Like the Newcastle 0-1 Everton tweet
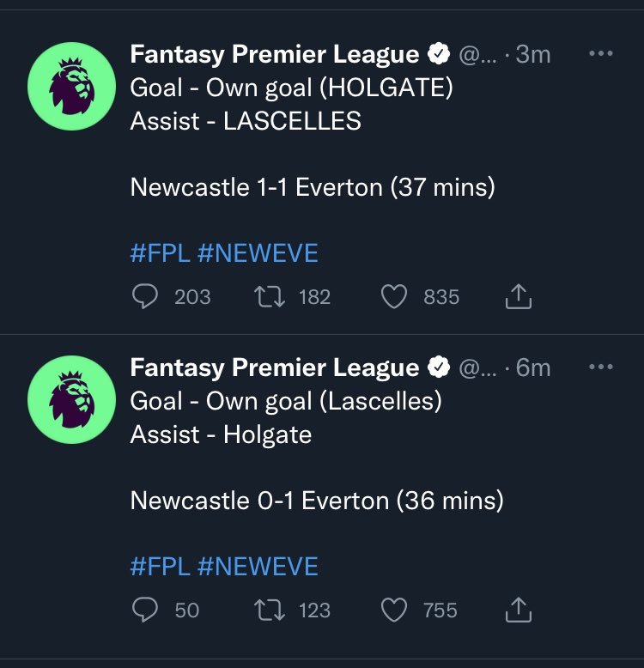644x668 pixels. click(393, 610)
